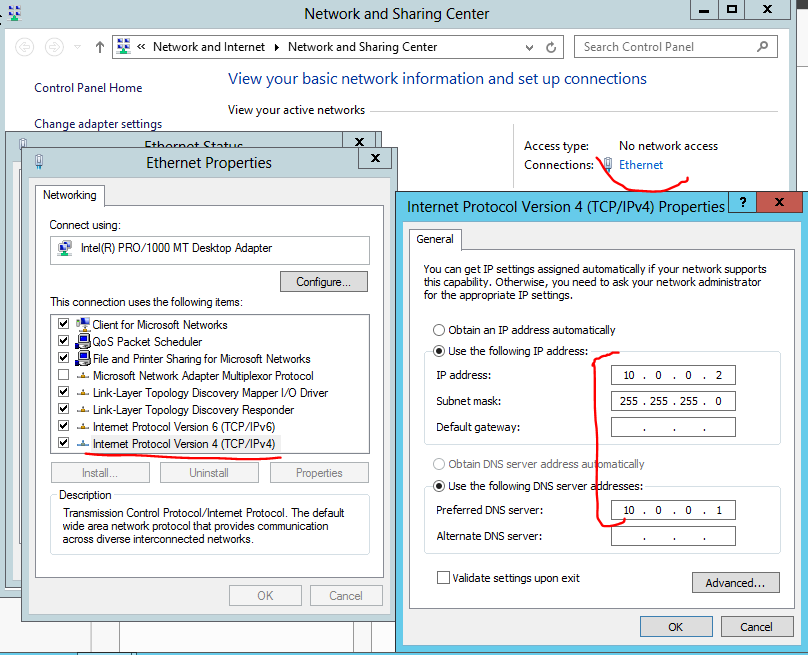Focus the Search Control Panel field
The height and width of the screenshot is (655, 808).
(675, 47)
